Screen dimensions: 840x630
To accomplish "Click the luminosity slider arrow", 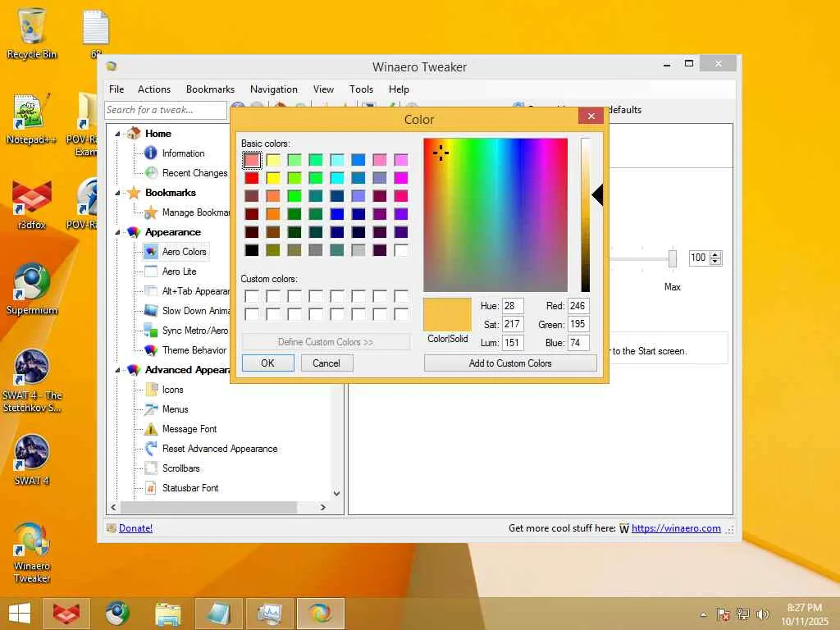I will coord(598,195).
